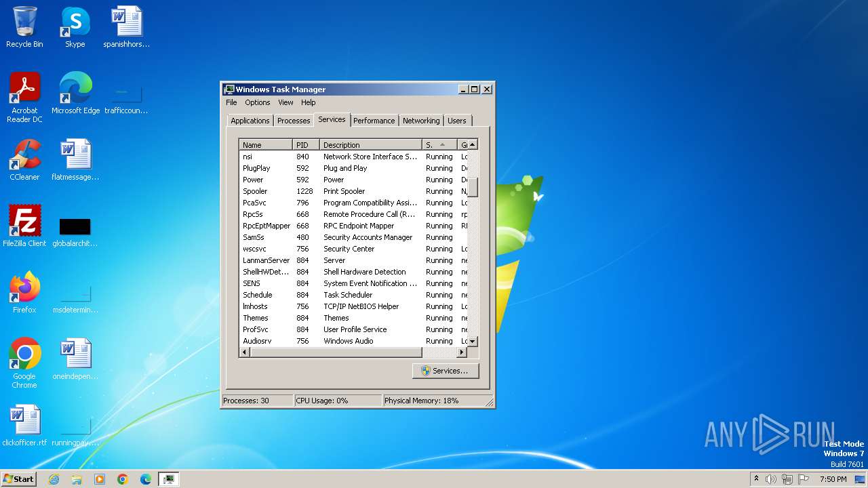This screenshot has width=868, height=488.
Task: Click the Task Manager taskbar button
Action: (168, 479)
